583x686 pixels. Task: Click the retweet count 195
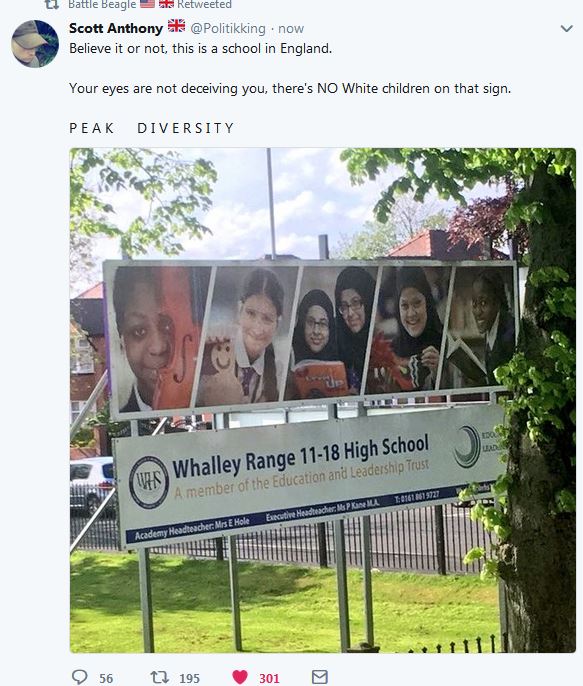tap(189, 679)
